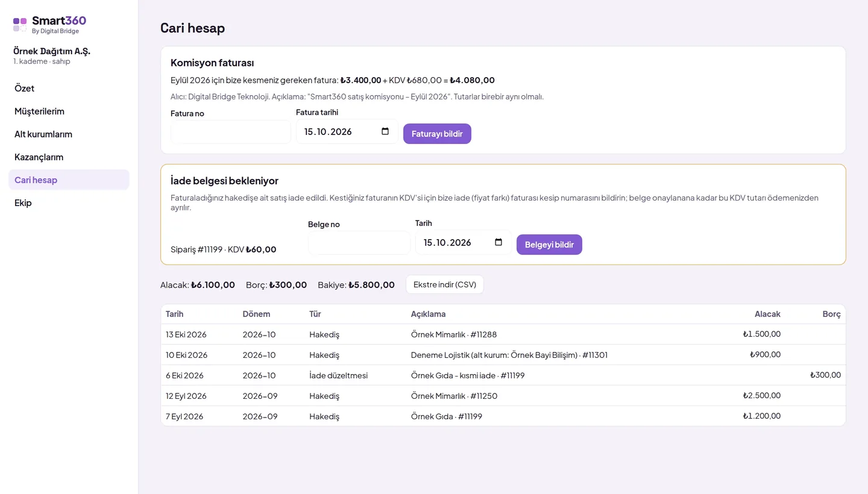The width and height of the screenshot is (868, 494).
Task: Open the Özet menu item
Action: pos(69,89)
